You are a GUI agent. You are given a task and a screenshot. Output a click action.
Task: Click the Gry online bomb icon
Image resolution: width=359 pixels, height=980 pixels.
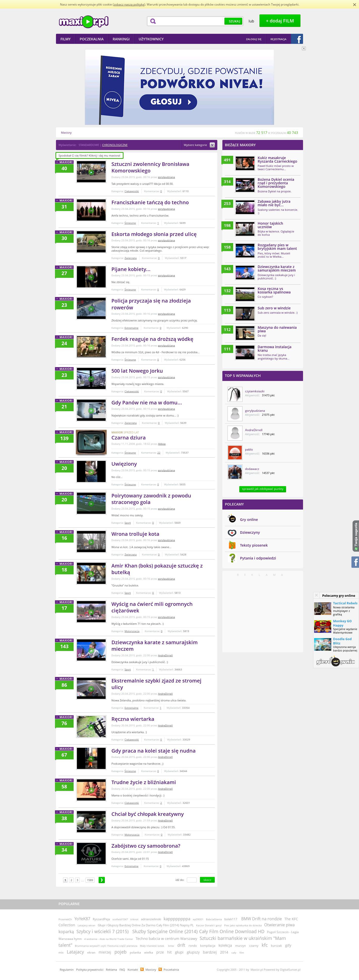[232, 519]
